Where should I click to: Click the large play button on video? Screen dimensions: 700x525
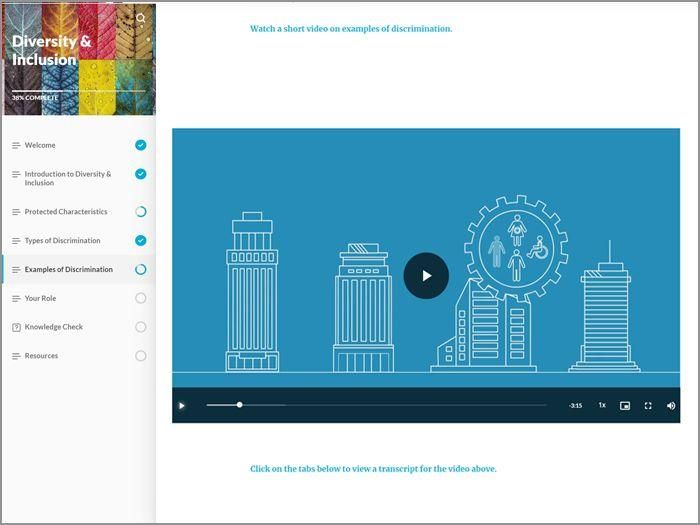[426, 275]
